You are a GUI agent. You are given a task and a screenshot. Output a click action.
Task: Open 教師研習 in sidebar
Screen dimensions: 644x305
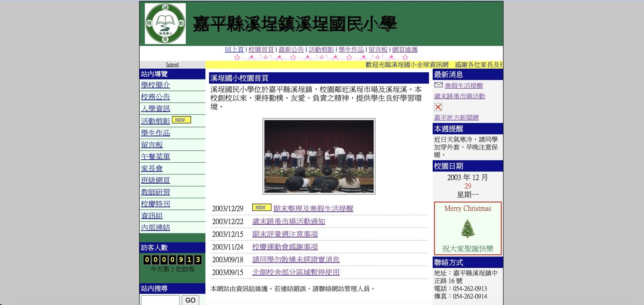tap(155, 192)
